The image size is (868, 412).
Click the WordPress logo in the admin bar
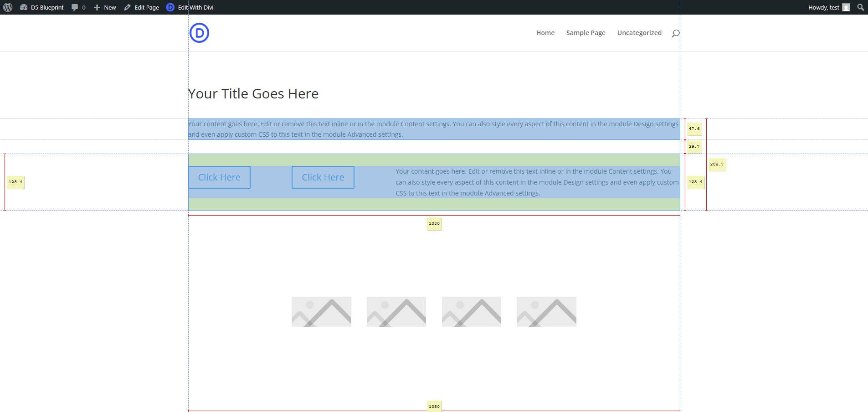pyautogui.click(x=9, y=7)
